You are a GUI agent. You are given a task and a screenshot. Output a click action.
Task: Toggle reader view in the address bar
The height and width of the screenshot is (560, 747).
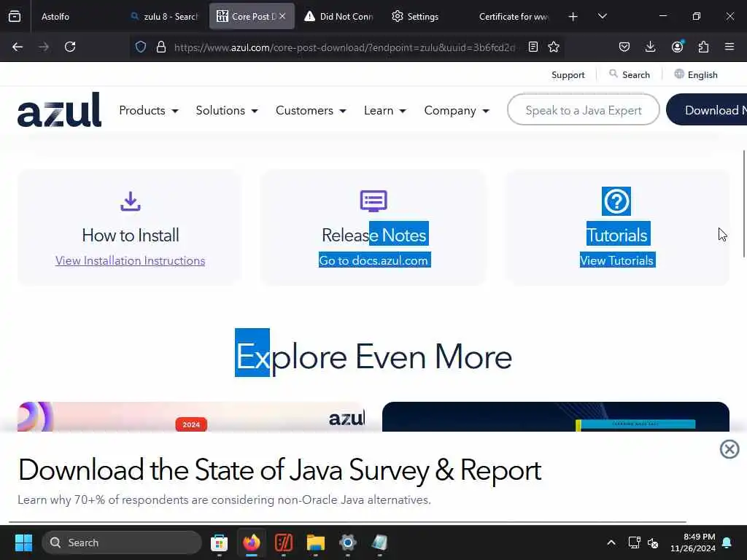pyautogui.click(x=533, y=47)
